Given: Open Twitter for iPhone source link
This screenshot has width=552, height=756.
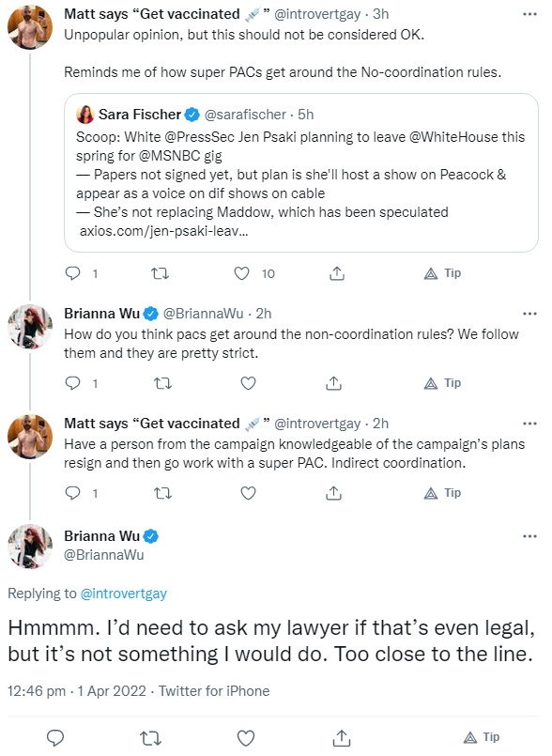Looking at the screenshot, I should pyautogui.click(x=214, y=691).
